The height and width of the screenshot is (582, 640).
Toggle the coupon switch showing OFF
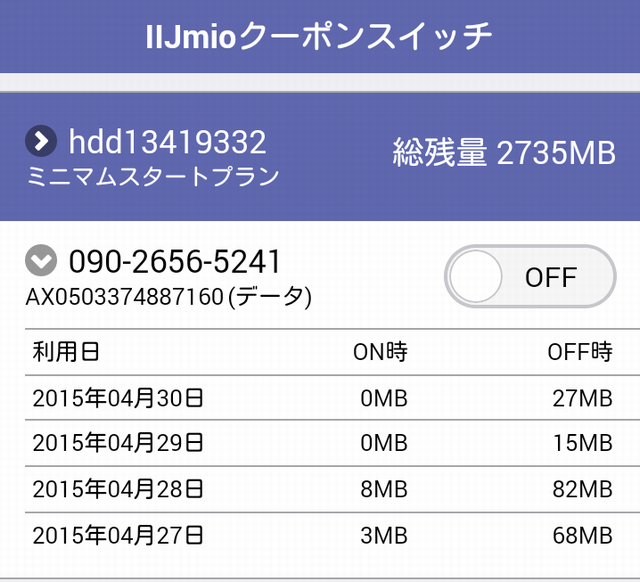pyautogui.click(x=530, y=276)
